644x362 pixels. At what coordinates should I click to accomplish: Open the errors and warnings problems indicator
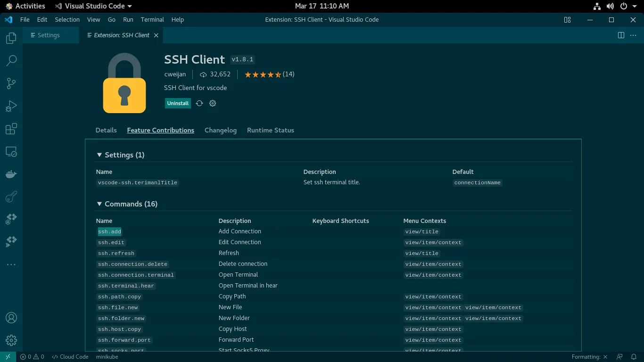pyautogui.click(x=32, y=357)
